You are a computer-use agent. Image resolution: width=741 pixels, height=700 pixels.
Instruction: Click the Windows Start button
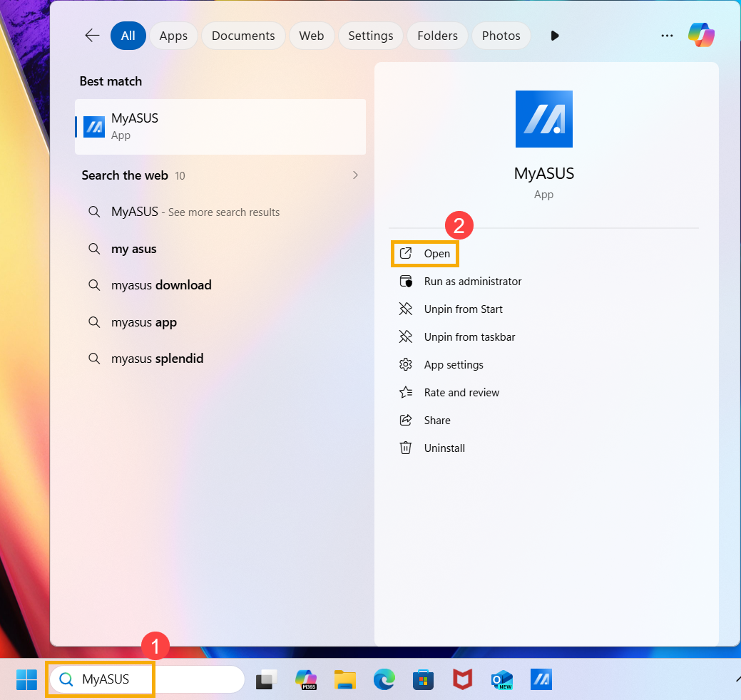26,680
